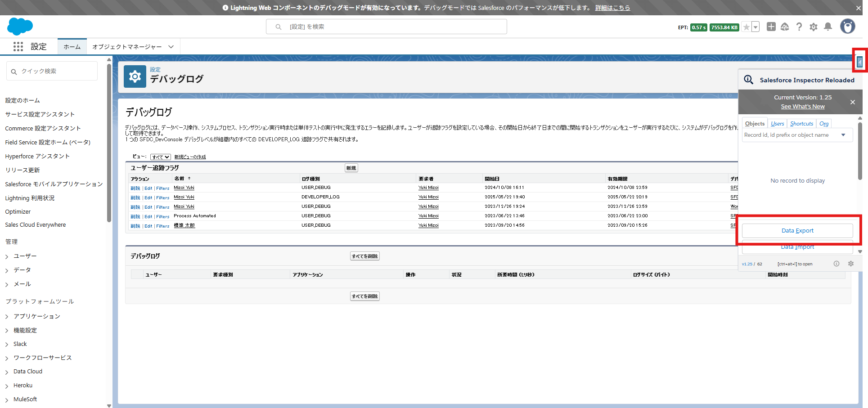Click the 新規 trace flag button
The image size is (868, 408).
point(351,168)
